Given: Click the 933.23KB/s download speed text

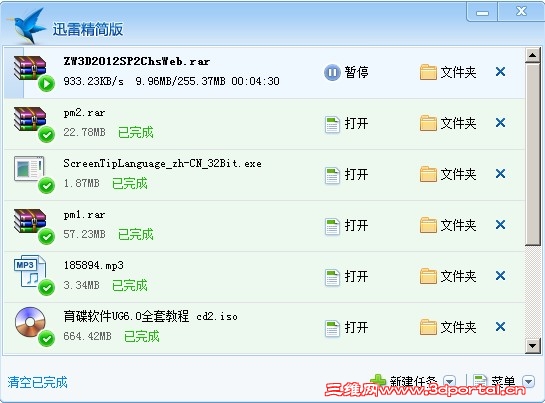Looking at the screenshot, I should pyautogui.click(x=93, y=81).
